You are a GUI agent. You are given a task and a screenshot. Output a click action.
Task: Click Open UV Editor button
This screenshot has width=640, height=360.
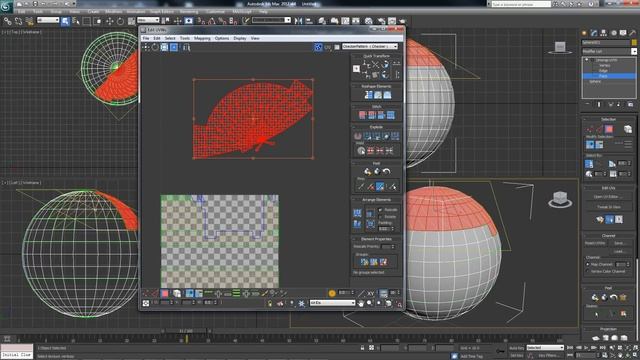click(609, 197)
